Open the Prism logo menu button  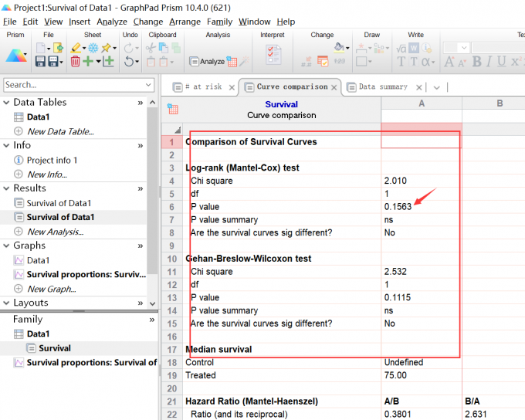click(15, 56)
